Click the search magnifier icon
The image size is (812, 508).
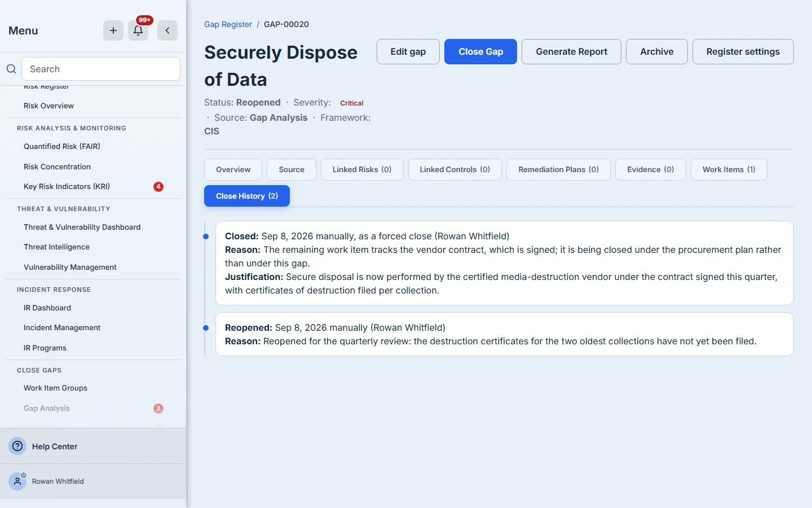(11, 69)
